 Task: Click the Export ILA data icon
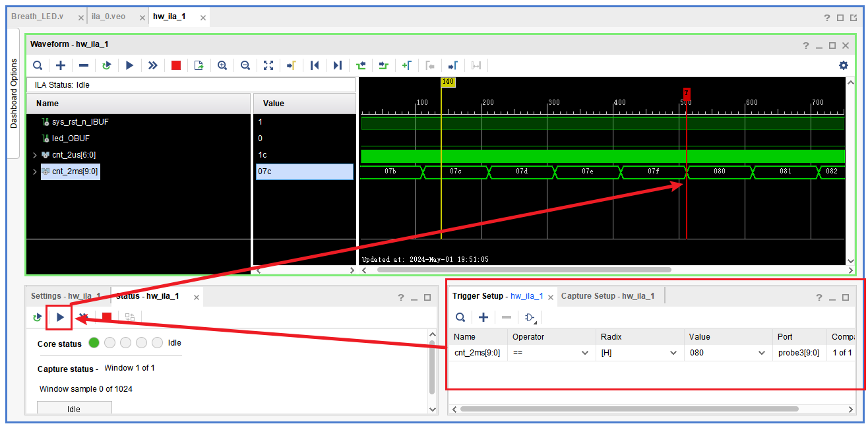coord(199,65)
